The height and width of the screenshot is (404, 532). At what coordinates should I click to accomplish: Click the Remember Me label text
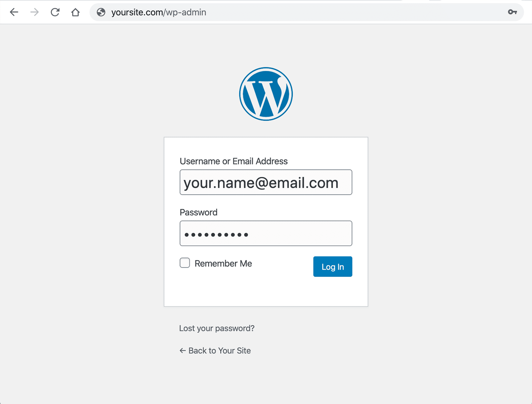point(223,264)
